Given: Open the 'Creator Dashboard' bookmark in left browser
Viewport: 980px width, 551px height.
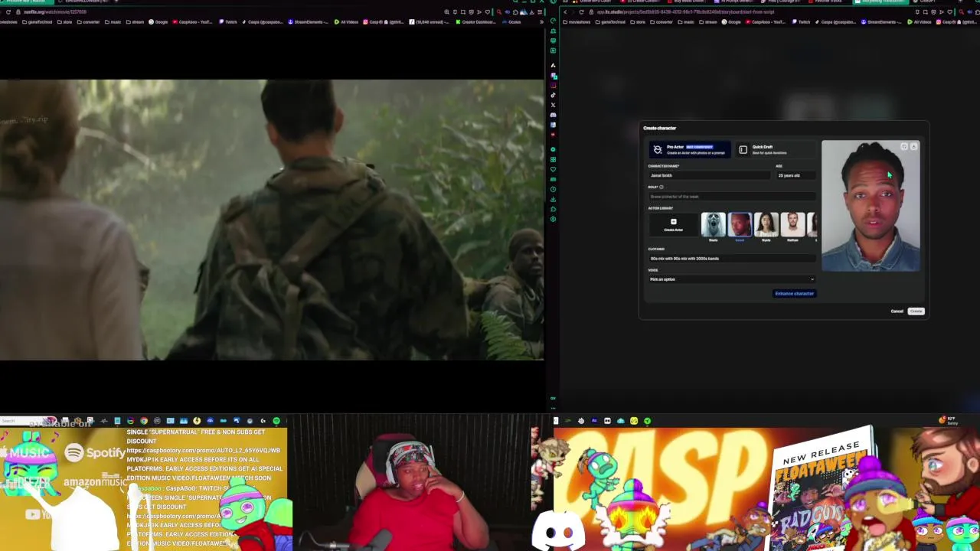Looking at the screenshot, I should 476,22.
